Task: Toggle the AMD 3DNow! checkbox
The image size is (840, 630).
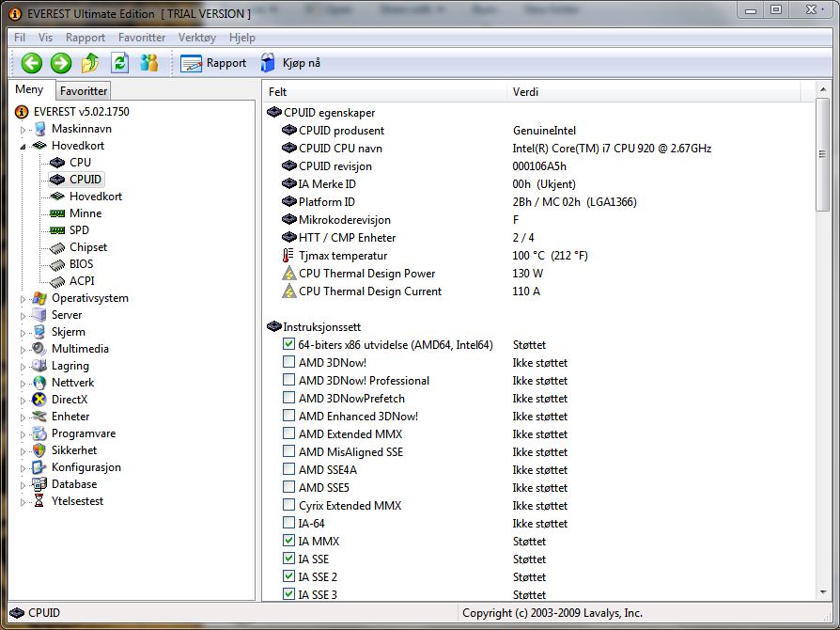Action: point(288,362)
